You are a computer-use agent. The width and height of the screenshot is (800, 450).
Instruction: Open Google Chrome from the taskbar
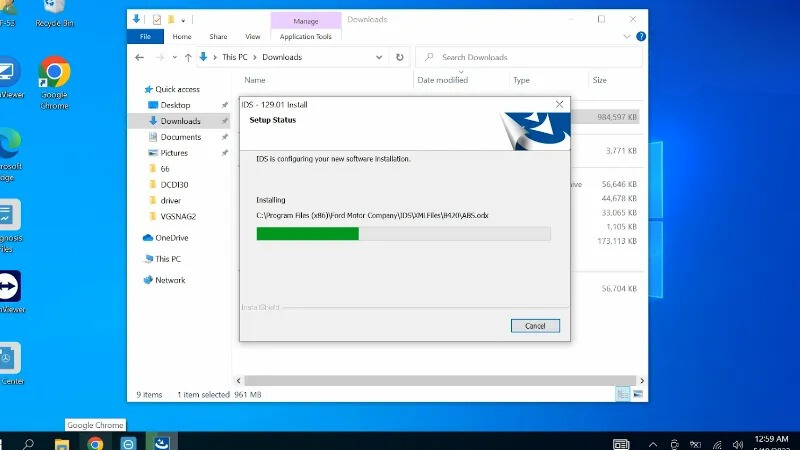[x=95, y=444]
